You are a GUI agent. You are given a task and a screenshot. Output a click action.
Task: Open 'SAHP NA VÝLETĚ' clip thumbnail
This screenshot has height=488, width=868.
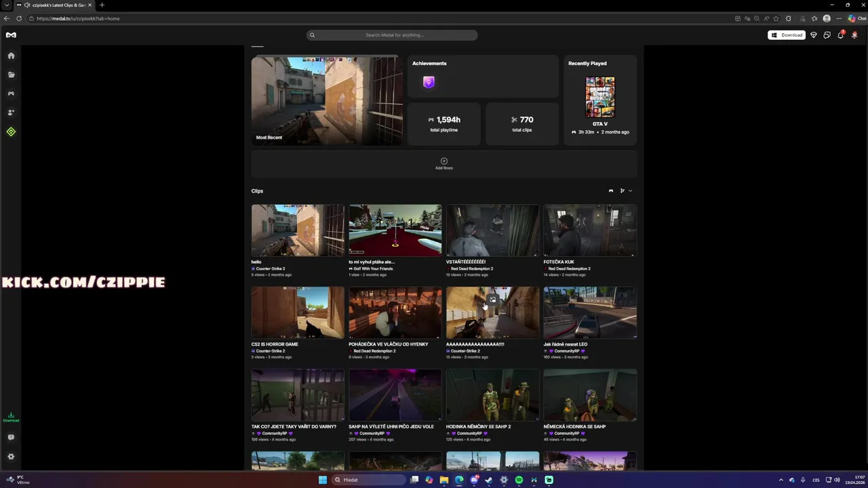pyautogui.click(x=395, y=395)
